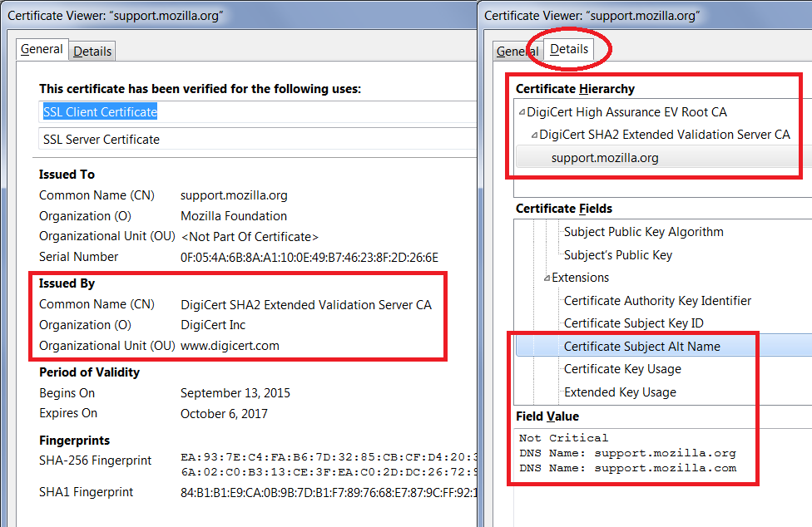812x527 pixels.
Task: Open General tab in left viewer
Action: [42, 50]
